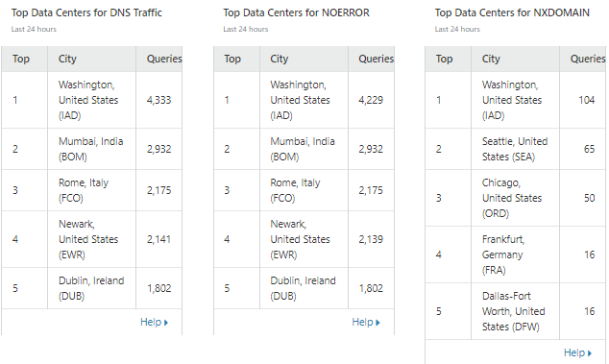Click the 104 queries value in NXDOMAIN table
This screenshot has width=609, height=364.
click(x=587, y=100)
